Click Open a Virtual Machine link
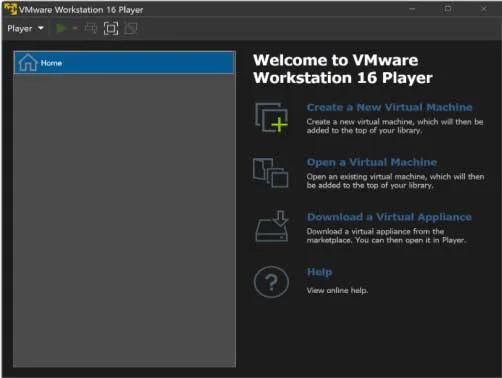This screenshot has height=378, width=502. 372,162
